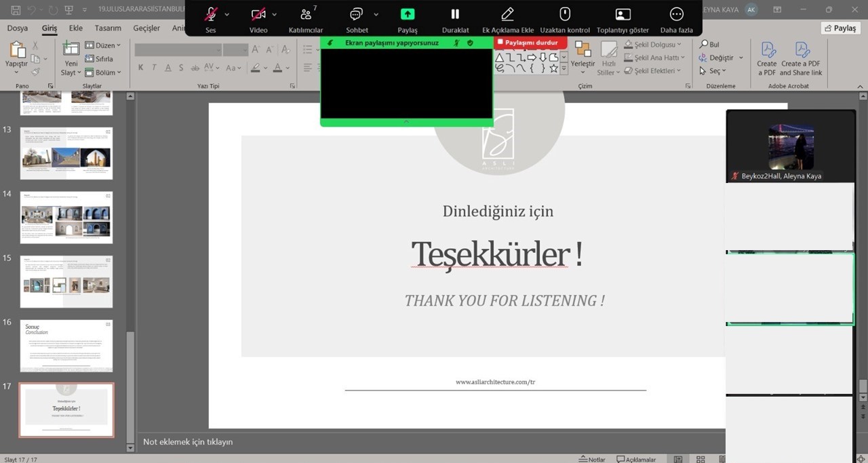The image size is (868, 463).
Task: Click the notes area 'Not eklemek için tıklayın'
Action: click(188, 442)
